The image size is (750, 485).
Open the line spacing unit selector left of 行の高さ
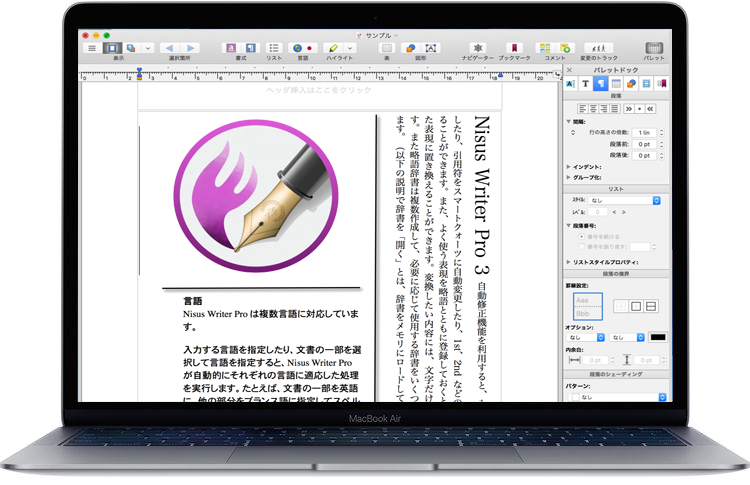click(573, 132)
